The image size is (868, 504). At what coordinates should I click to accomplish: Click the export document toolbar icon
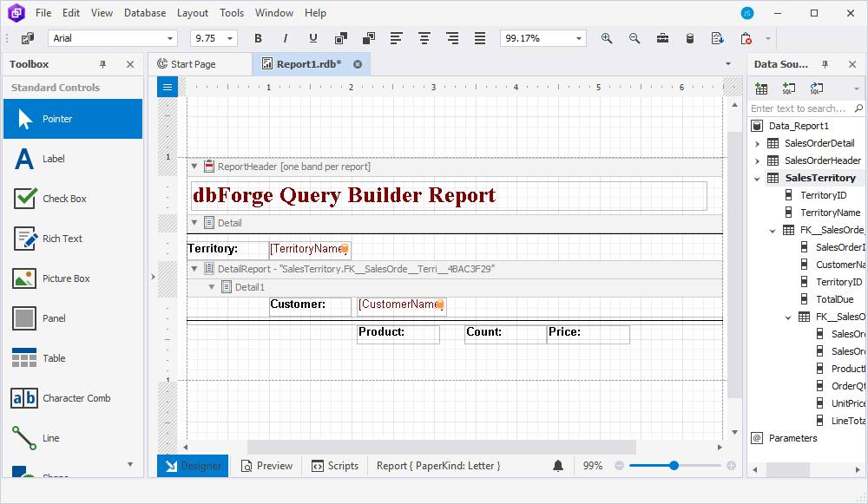click(x=718, y=38)
